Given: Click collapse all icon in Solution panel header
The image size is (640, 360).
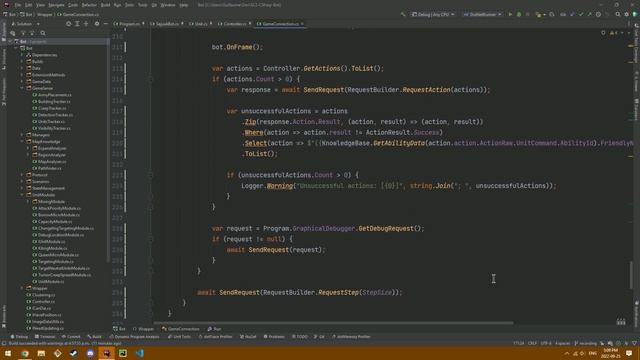Looking at the screenshot, I should [86, 24].
